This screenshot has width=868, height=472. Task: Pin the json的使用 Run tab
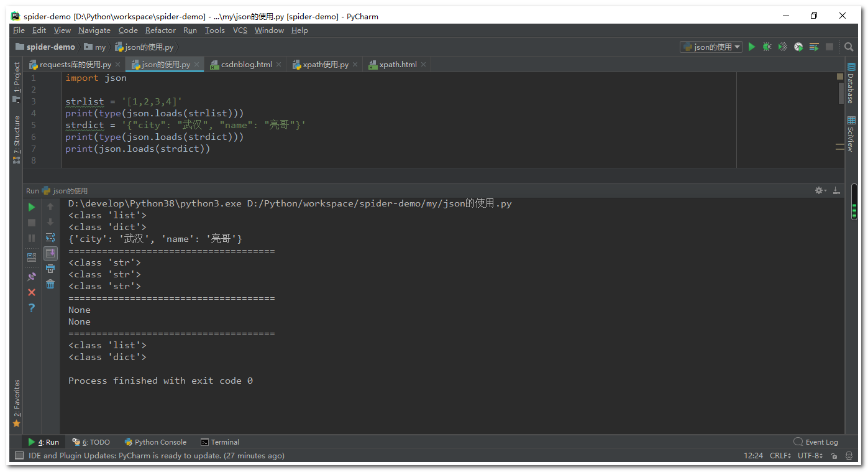click(x=32, y=277)
